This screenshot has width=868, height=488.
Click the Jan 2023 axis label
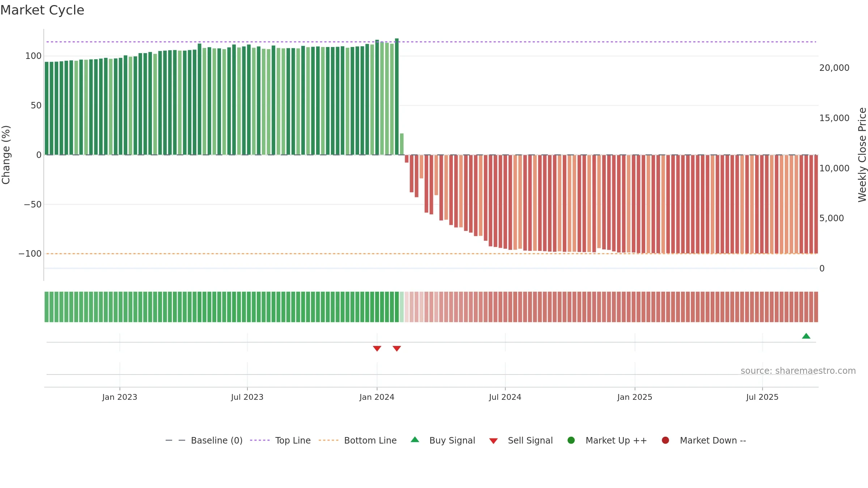pyautogui.click(x=120, y=397)
